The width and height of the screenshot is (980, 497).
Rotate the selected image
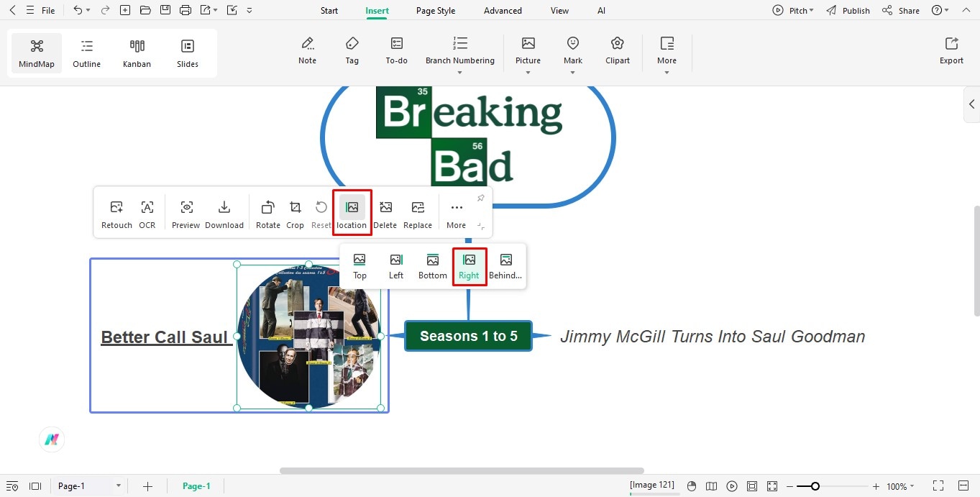268,214
